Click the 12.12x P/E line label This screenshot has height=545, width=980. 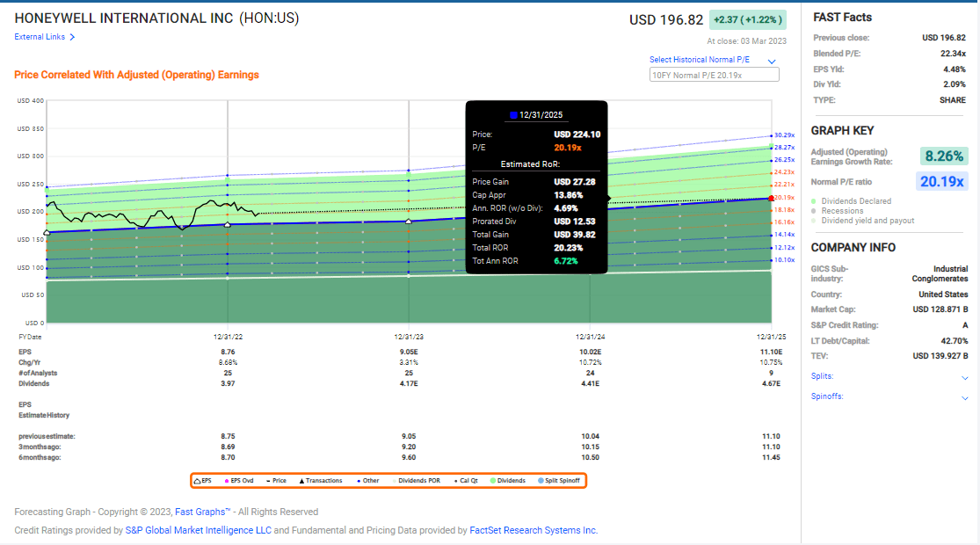pos(784,248)
